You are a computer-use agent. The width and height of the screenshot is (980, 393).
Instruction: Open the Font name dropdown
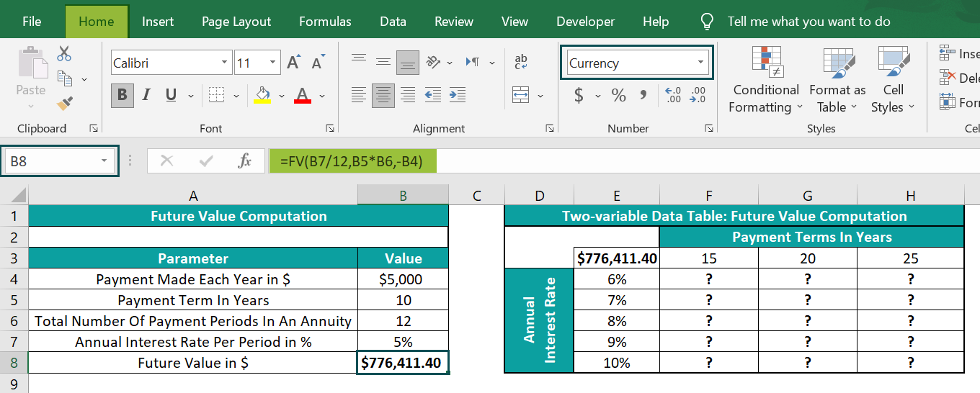[x=225, y=63]
